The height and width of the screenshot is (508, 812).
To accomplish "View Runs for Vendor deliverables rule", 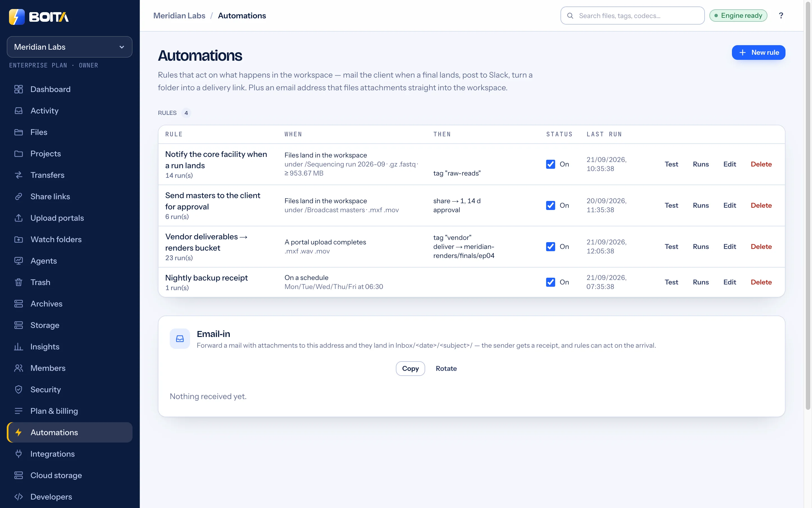I will [701, 247].
